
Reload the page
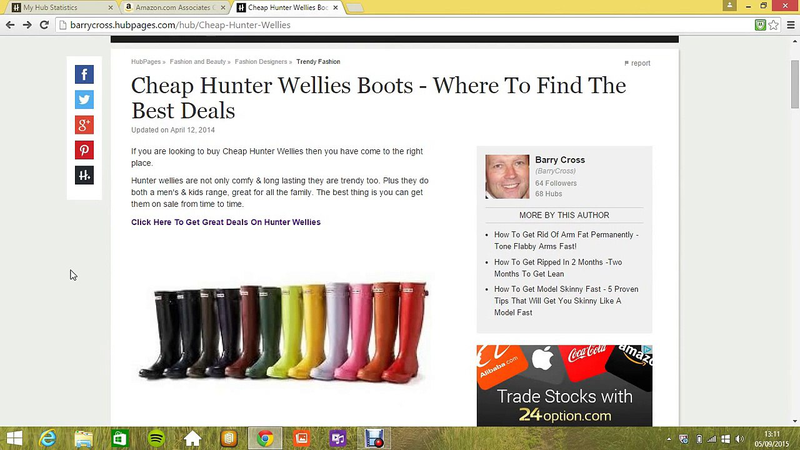(44, 25)
